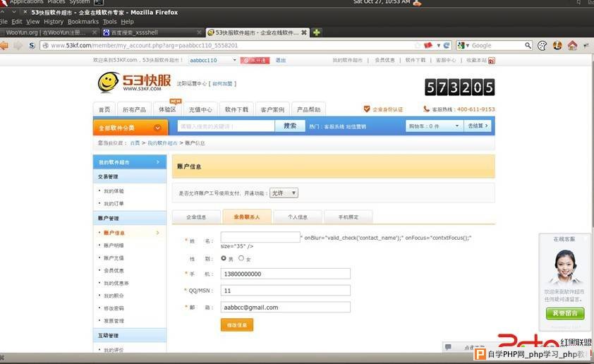Click the green 我要留言 button
The width and height of the screenshot is (594, 364).
565,313
